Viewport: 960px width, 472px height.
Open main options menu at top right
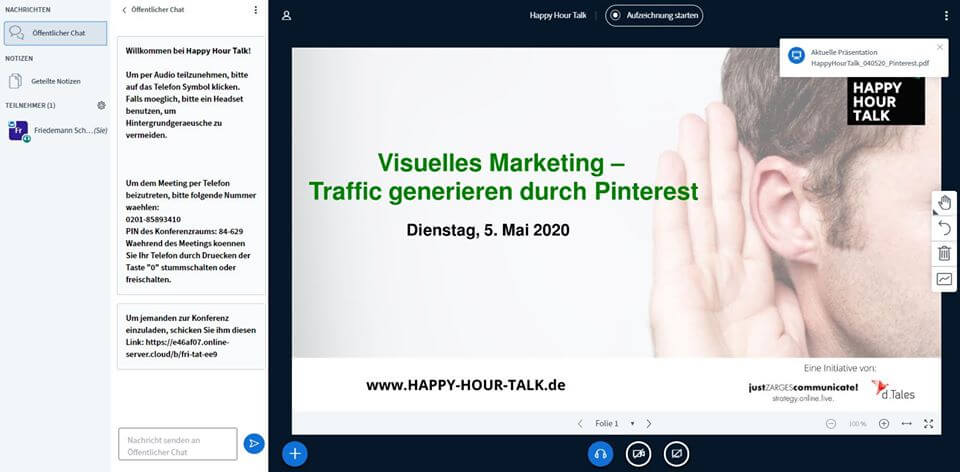coord(947,16)
